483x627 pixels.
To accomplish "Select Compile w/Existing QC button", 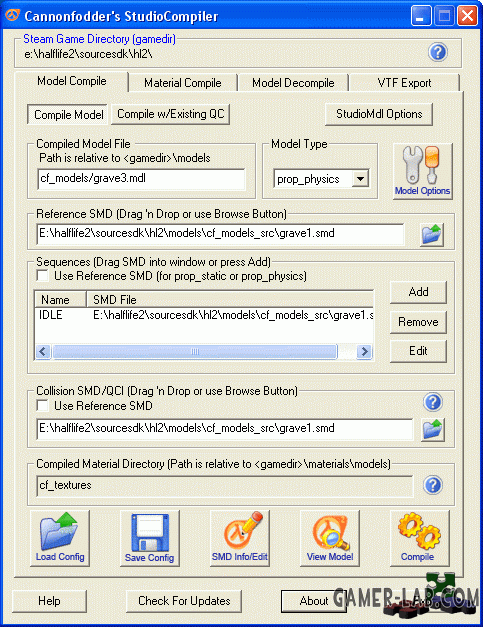I will pos(171,114).
